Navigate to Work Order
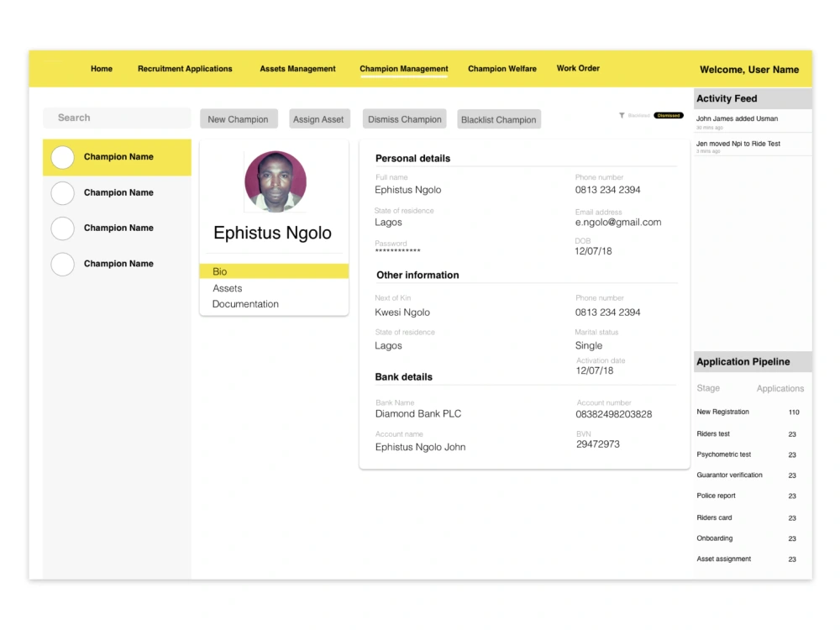Image resolution: width=840 pixels, height=630 pixels. pos(578,68)
